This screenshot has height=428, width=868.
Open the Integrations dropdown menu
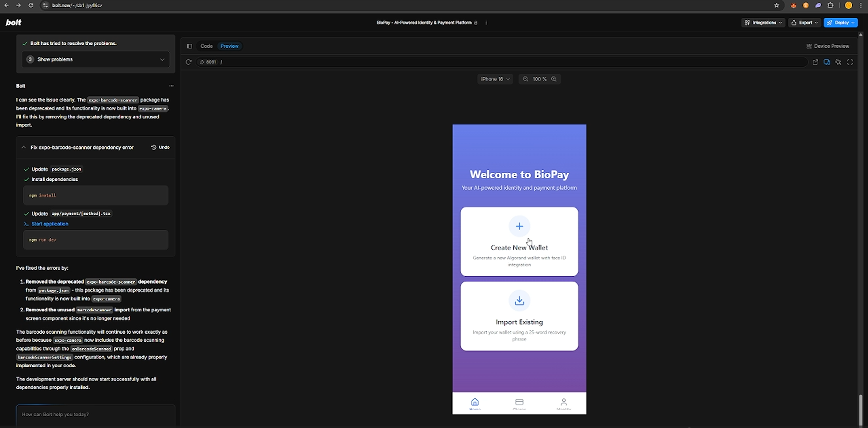[x=763, y=22]
